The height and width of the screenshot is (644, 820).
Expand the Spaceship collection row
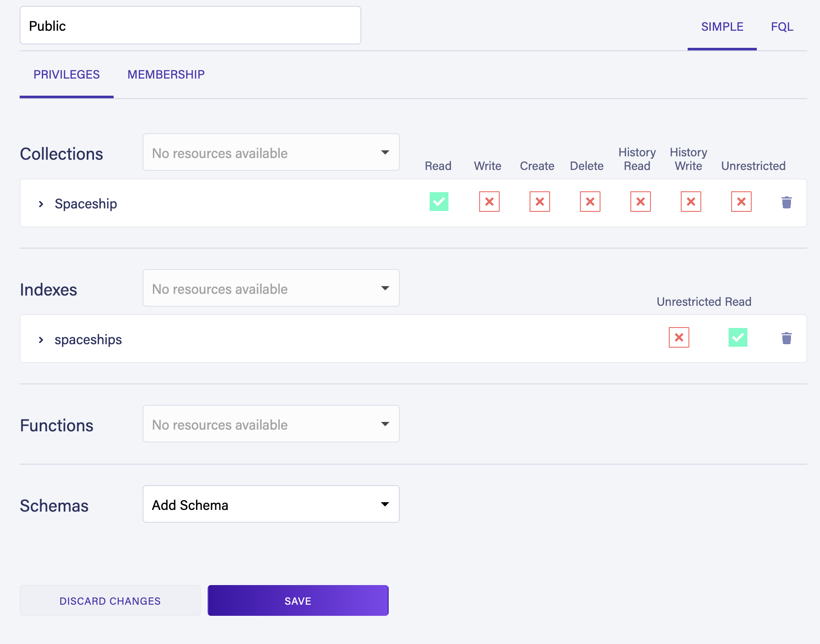coord(41,204)
